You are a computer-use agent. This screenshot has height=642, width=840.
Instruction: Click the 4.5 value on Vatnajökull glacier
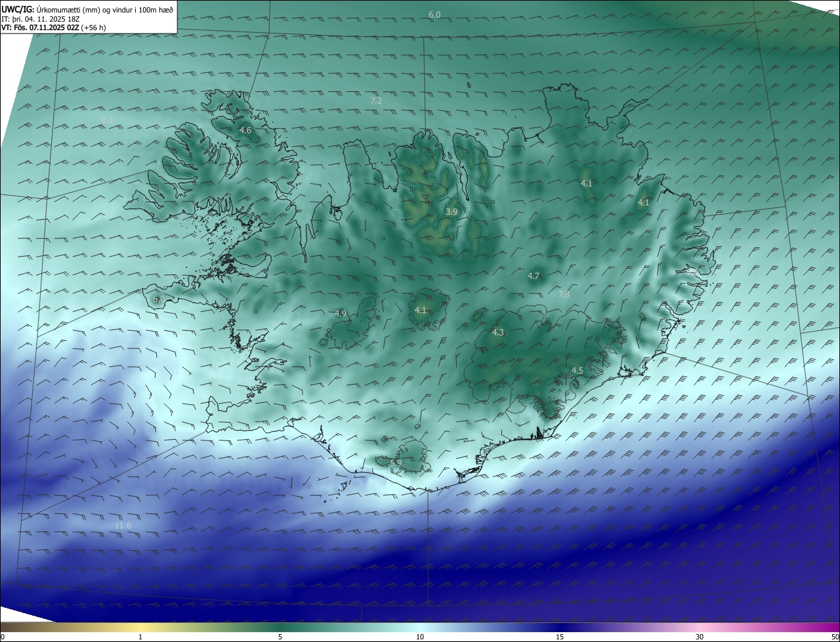(x=577, y=371)
